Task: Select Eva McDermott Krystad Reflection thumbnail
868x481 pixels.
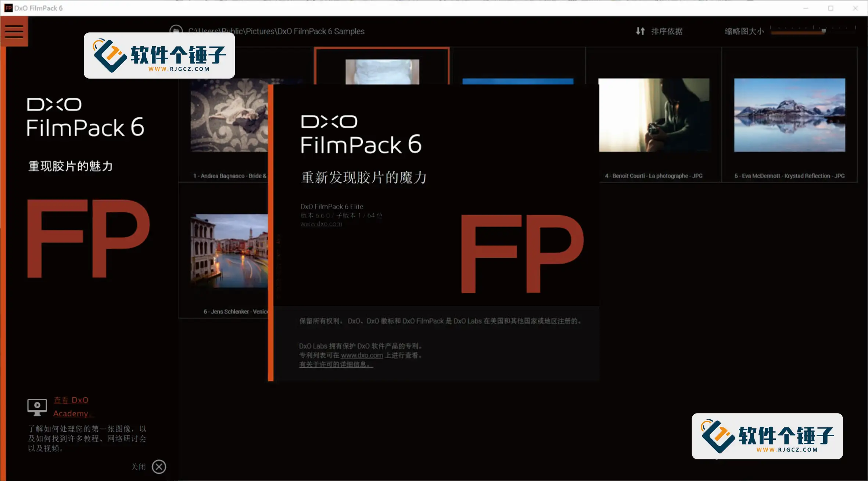Action: pos(789,115)
